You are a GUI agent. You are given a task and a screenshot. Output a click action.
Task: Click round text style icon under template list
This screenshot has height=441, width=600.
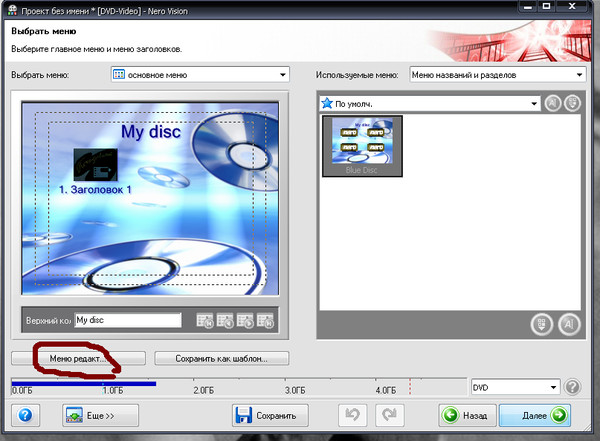click(x=569, y=325)
